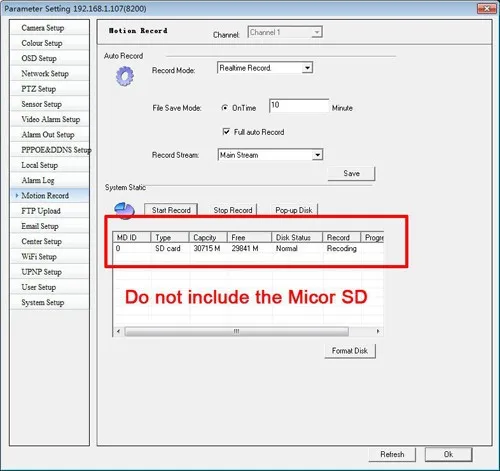This screenshot has height=471, width=500.
Task: Close the Parameter Setting window
Action: pyautogui.click(x=486, y=8)
